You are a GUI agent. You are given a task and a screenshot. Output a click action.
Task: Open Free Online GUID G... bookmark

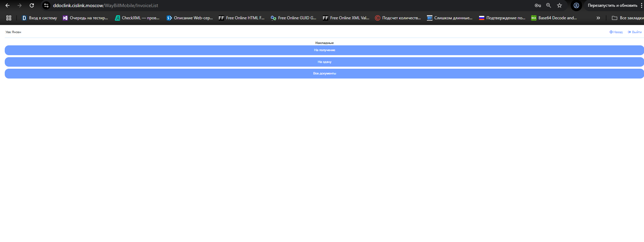pos(293,18)
